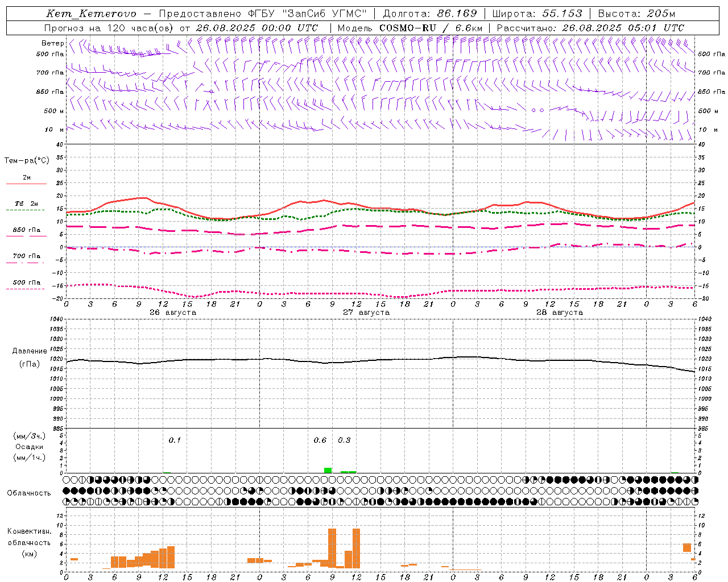Click the "1040" value on left pressure axis
The image size is (728, 582).
tap(55, 319)
